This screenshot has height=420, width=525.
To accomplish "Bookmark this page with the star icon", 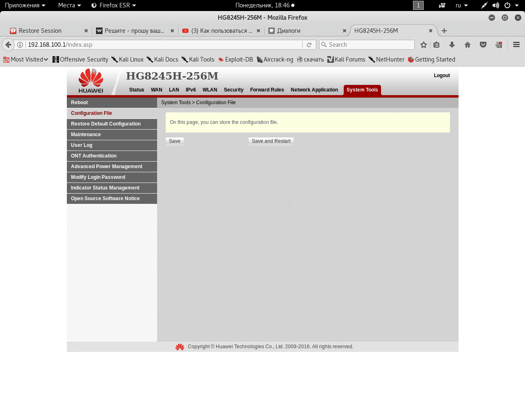I will (424, 45).
